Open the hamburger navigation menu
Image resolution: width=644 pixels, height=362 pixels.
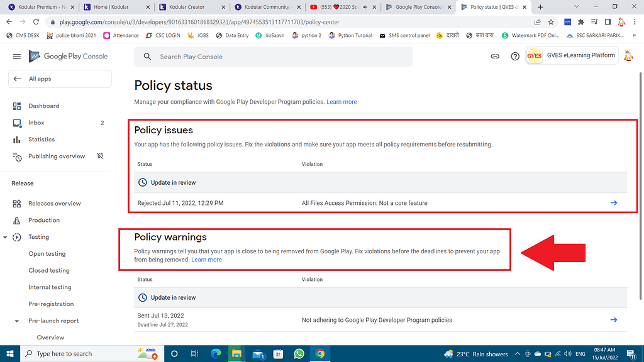click(x=17, y=57)
